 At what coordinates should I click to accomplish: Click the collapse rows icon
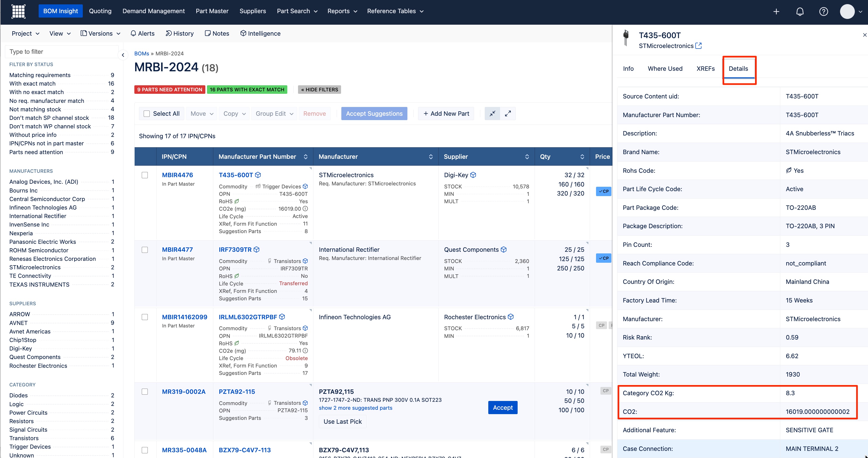(x=492, y=114)
